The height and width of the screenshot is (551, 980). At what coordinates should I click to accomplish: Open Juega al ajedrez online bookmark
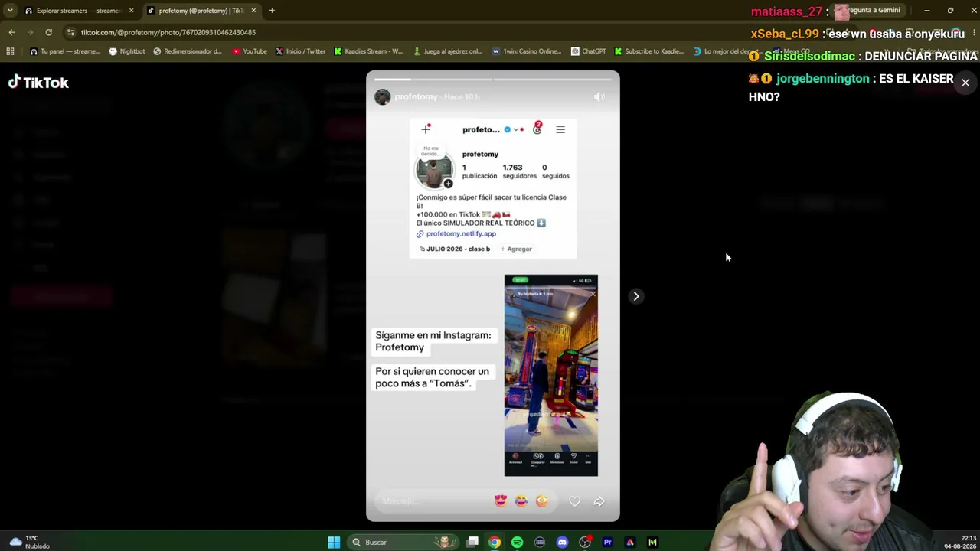448,51
